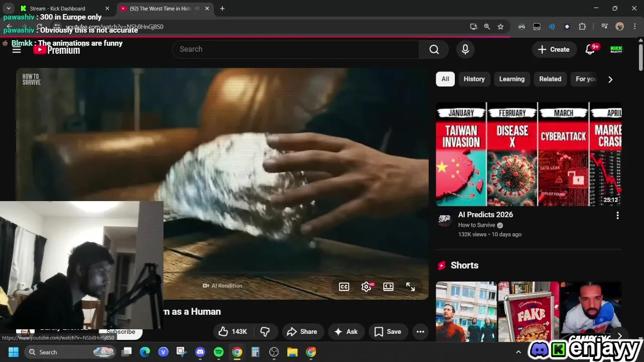Open Chrome media controls icon
Viewport: 644px width, 362px height.
605,27
